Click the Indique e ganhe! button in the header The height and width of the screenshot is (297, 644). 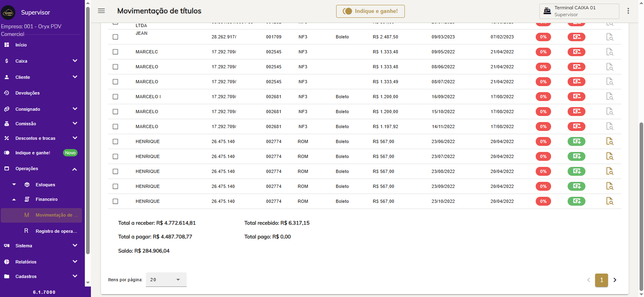(370, 11)
